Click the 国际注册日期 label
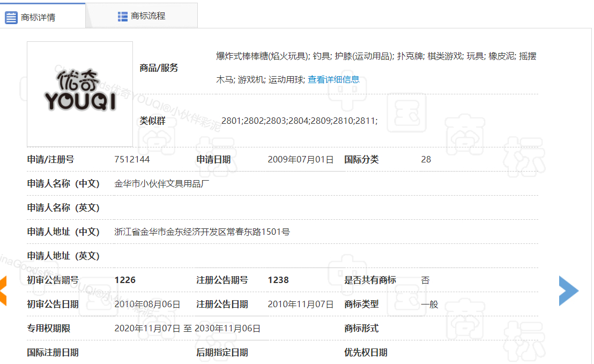The height and width of the screenshot is (364, 594). (53, 353)
